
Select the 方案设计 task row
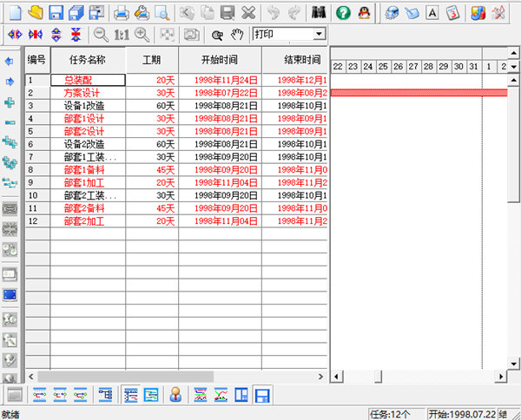click(88, 92)
